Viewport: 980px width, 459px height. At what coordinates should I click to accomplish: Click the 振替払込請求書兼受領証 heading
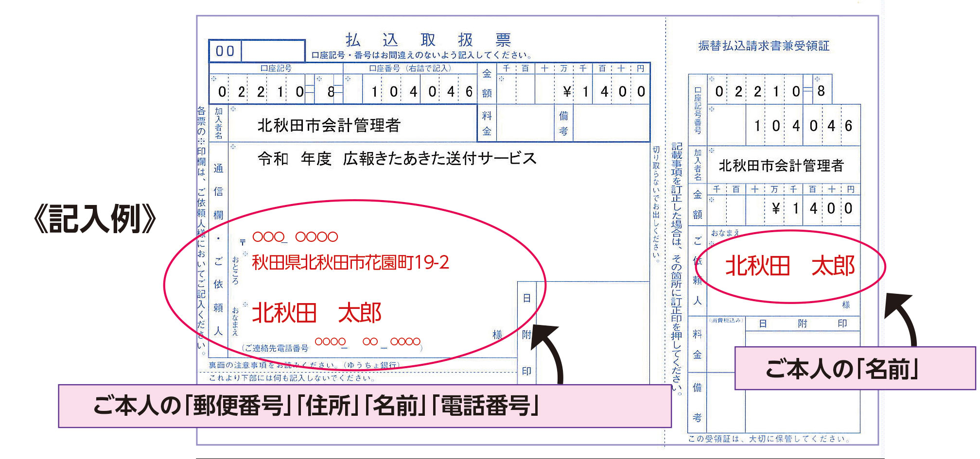coord(764,46)
